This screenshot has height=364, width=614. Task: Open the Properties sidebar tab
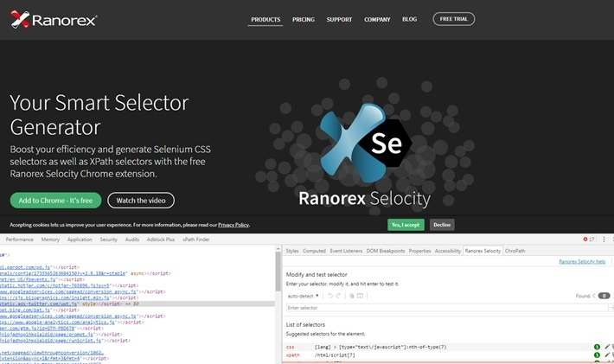click(x=419, y=251)
